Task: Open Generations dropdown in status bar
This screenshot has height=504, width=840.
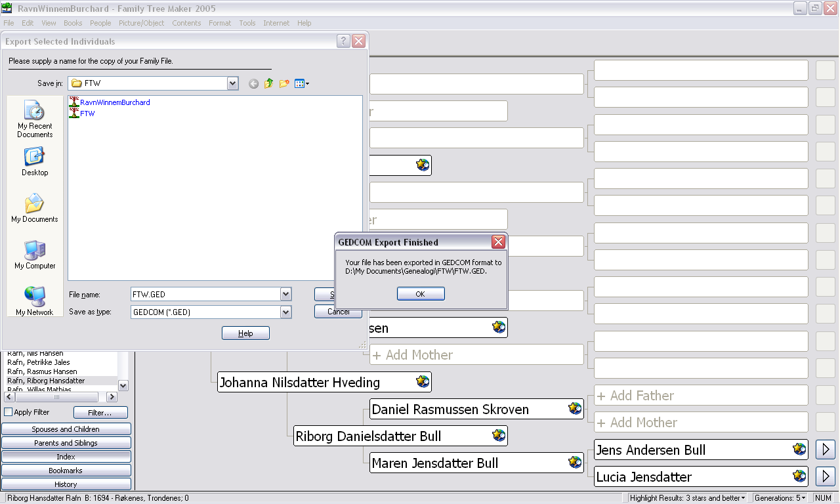Action: (781, 498)
